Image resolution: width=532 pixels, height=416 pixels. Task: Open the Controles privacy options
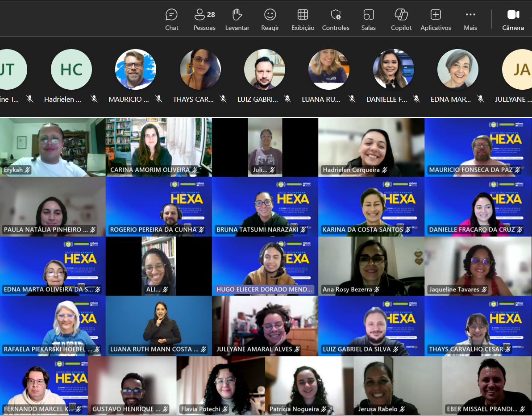pos(336,20)
